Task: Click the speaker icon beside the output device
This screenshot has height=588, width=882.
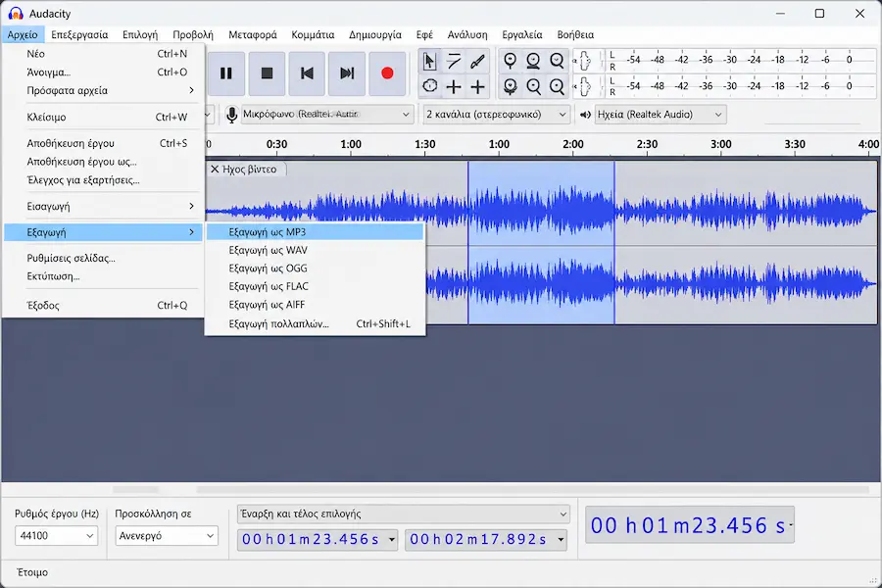Action: click(x=586, y=115)
